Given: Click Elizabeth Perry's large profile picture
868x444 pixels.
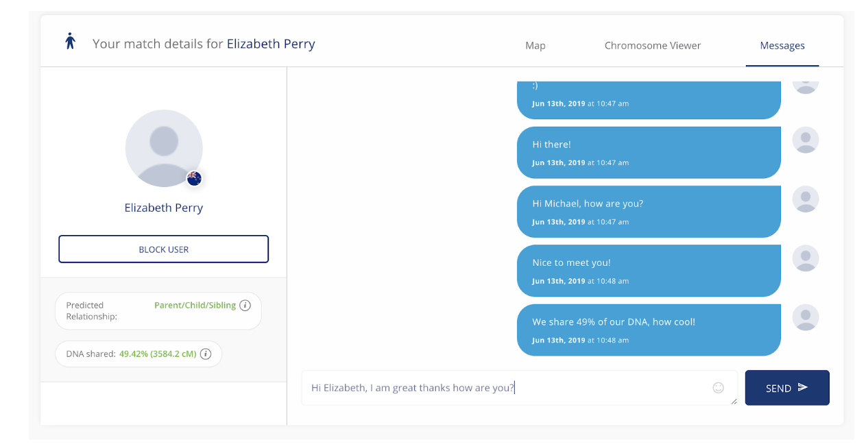Looking at the screenshot, I should click(163, 147).
